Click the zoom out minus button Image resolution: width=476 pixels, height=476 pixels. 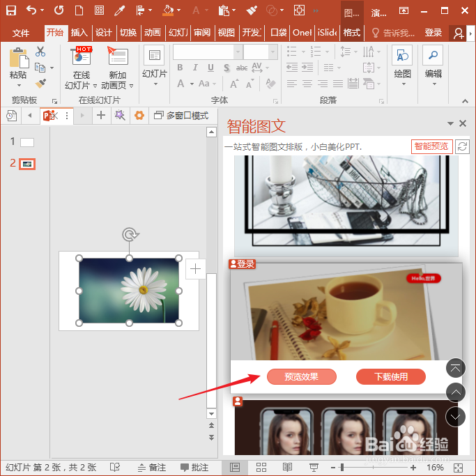[x=333, y=468]
